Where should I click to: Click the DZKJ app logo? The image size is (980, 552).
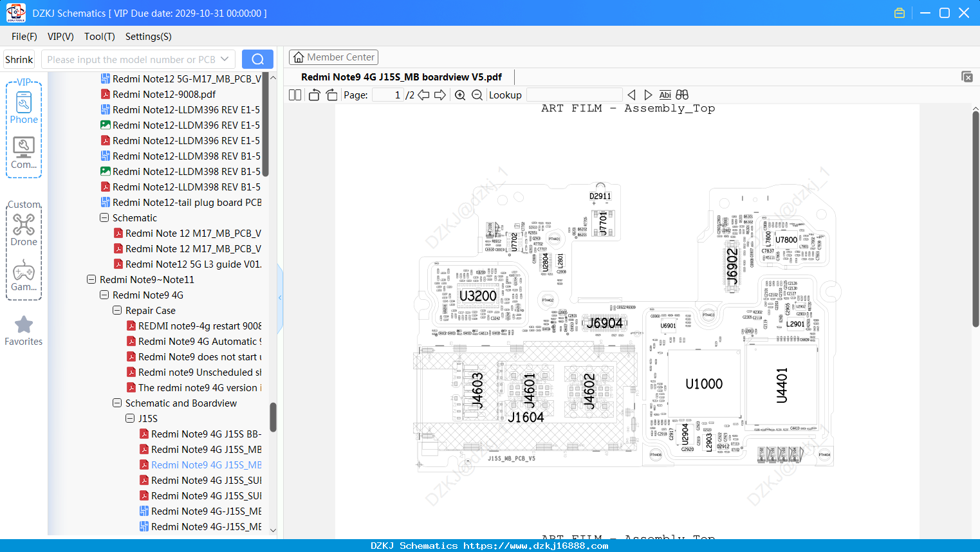pyautogui.click(x=15, y=13)
